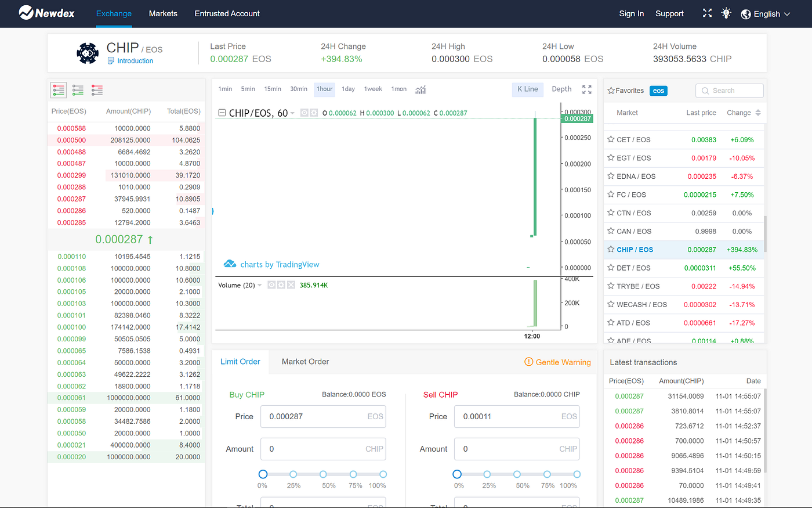This screenshot has height=508, width=812.
Task: Star the DET / EOS market
Action: [611, 268]
